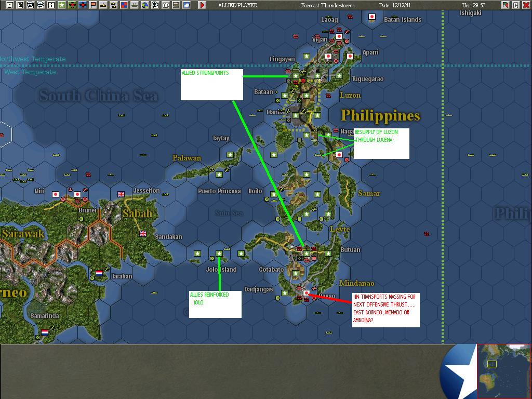532x399 pixels.
Task: Click the world minimap thumbnail
Action: [x=504, y=371]
